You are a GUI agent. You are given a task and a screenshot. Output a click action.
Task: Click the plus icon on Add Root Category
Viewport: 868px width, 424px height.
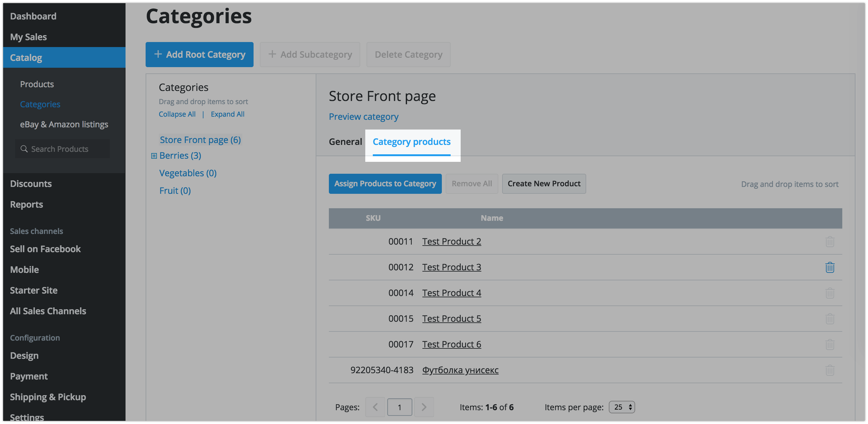158,54
